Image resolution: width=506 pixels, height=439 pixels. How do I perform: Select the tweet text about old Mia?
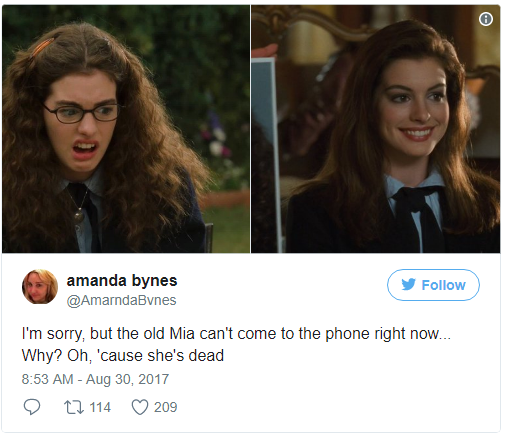[236, 344]
